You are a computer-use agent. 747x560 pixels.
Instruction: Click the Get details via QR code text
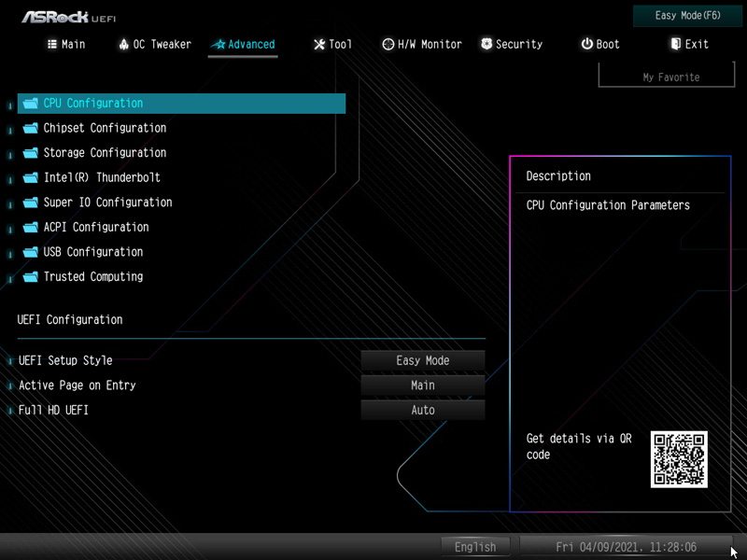579,446
